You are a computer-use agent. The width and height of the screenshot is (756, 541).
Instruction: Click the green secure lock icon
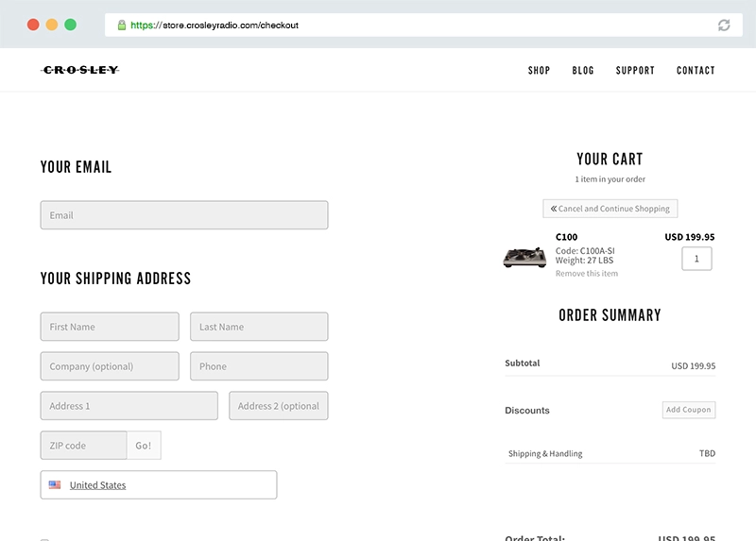tap(122, 25)
